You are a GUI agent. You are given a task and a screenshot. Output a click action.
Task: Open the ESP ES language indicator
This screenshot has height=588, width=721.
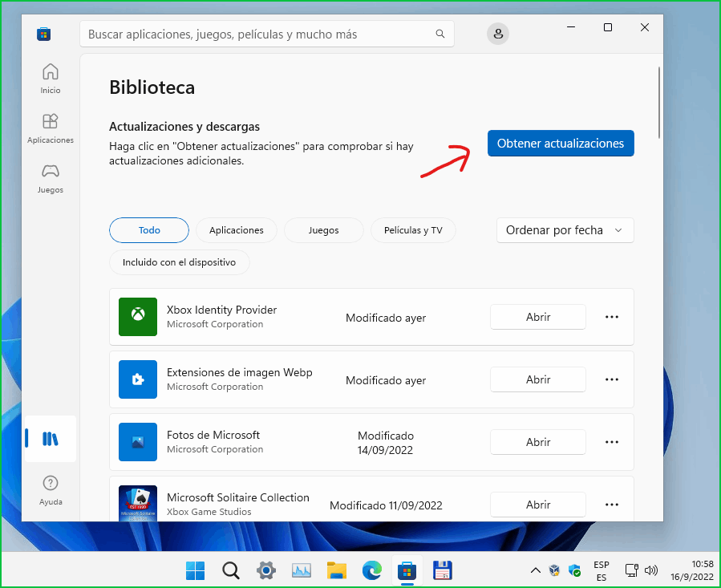pyautogui.click(x=602, y=571)
